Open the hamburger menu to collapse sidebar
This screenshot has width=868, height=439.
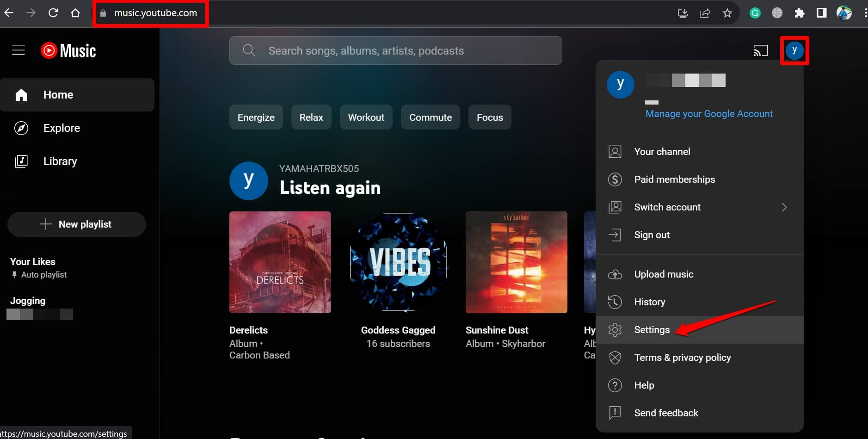[x=18, y=50]
